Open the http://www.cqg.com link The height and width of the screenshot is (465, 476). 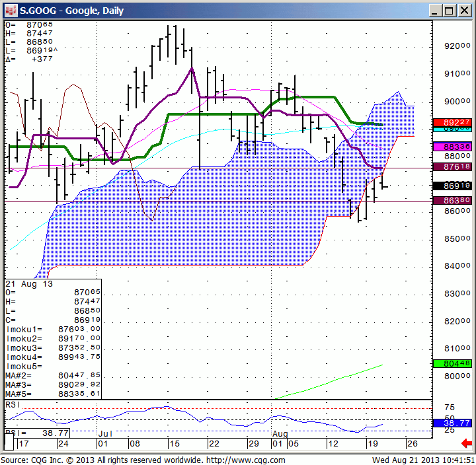tap(246, 460)
